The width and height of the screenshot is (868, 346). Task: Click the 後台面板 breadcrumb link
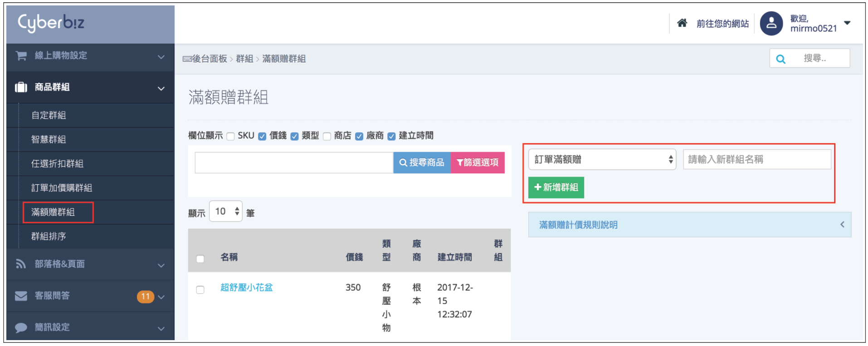point(210,59)
